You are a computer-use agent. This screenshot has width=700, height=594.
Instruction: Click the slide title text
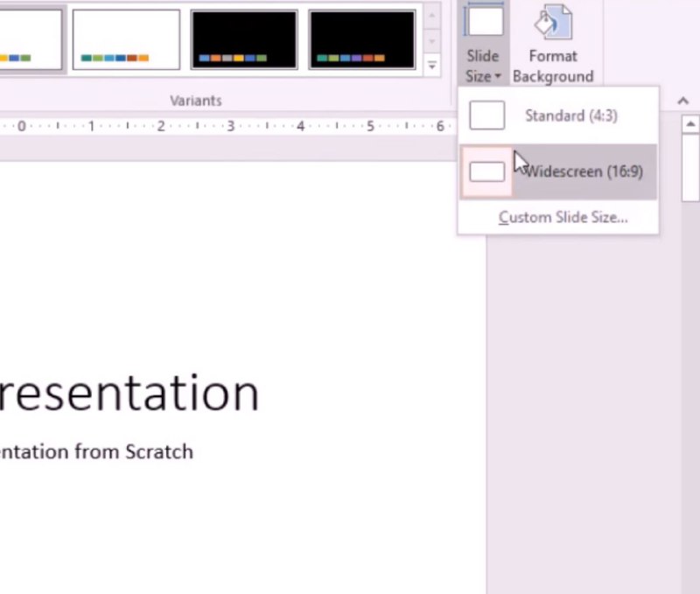point(129,394)
